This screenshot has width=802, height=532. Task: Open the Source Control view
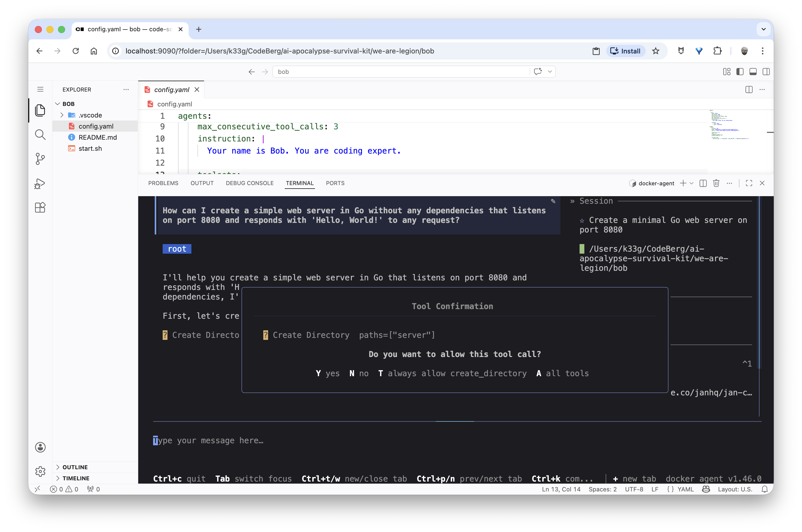[x=40, y=159]
